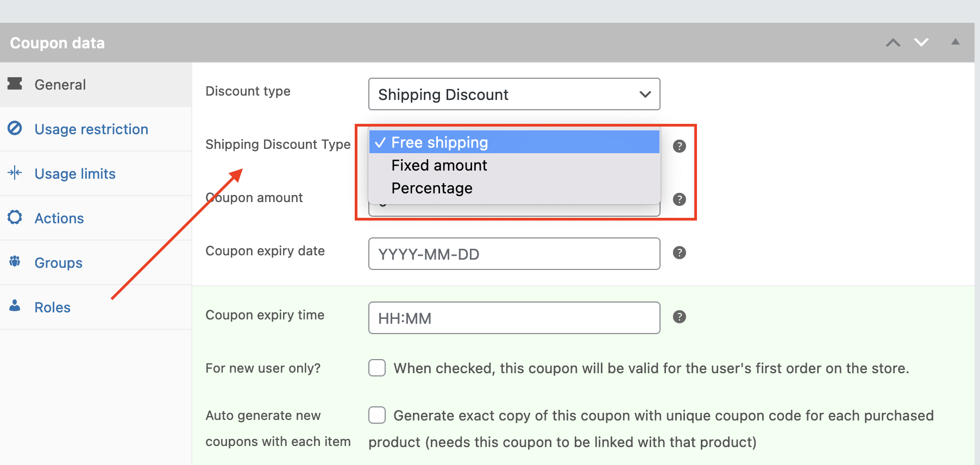Click the Actions gear icon
Viewport: 980px width, 465px height.
(15, 217)
